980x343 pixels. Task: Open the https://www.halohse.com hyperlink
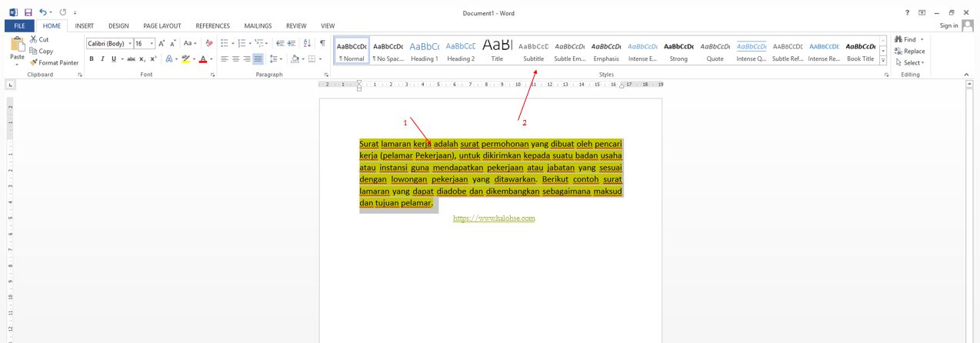click(x=494, y=218)
